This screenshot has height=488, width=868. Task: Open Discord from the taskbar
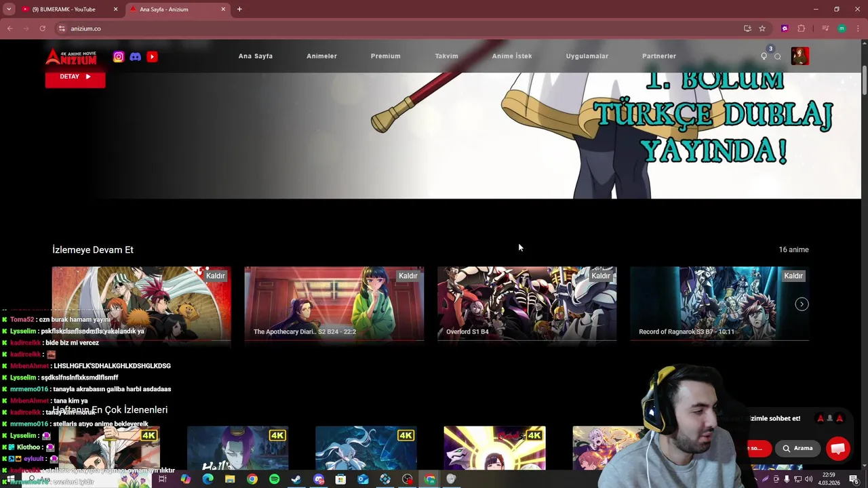point(319,479)
